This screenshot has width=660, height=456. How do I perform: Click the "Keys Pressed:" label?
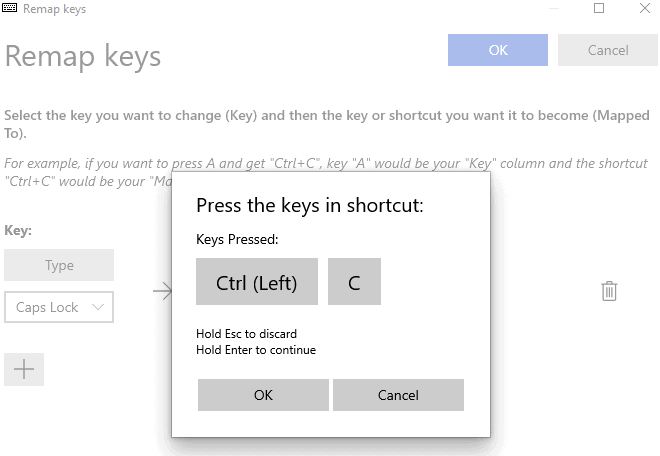click(237, 240)
